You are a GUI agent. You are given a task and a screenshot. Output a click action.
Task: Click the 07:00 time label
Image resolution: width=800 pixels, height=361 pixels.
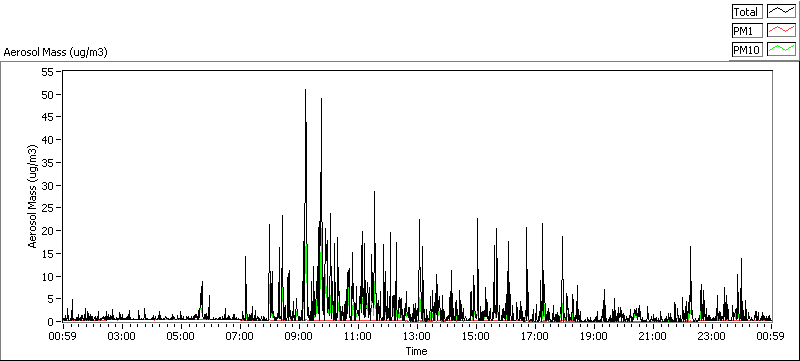[x=239, y=337]
